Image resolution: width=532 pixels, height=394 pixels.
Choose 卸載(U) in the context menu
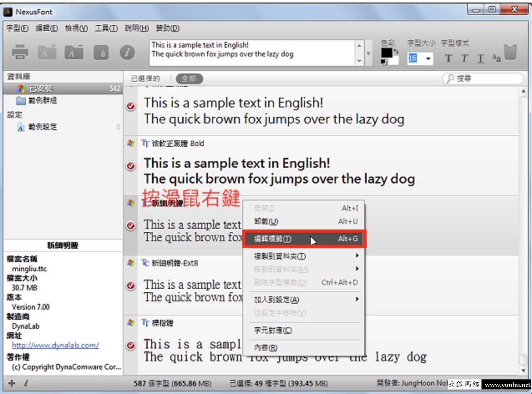coord(304,221)
